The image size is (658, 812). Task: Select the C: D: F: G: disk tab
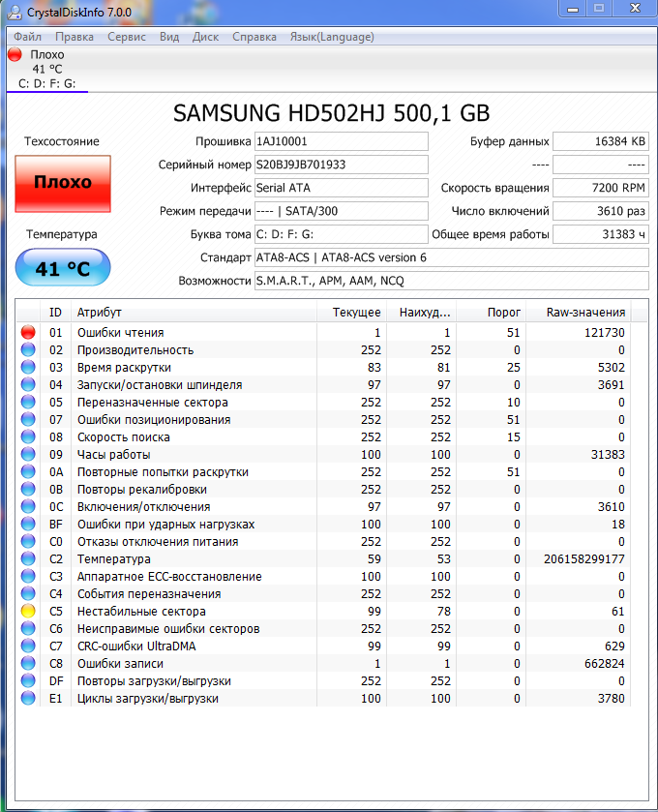(47, 70)
